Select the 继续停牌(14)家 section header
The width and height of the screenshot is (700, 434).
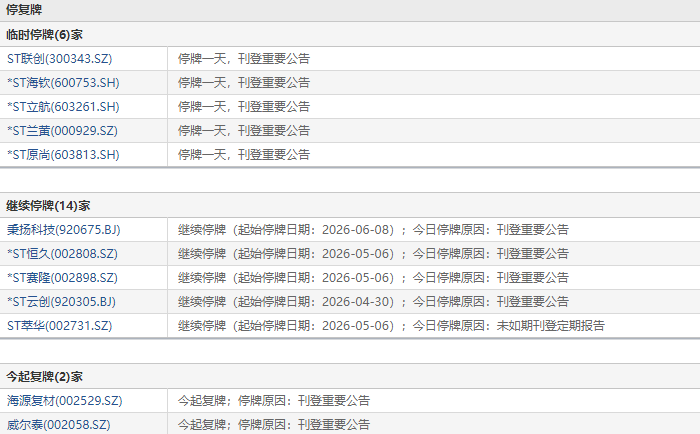(48, 206)
